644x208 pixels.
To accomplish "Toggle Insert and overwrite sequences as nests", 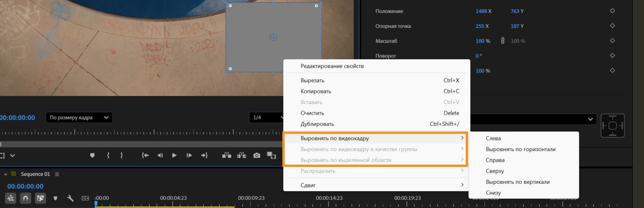I will (x=11, y=198).
